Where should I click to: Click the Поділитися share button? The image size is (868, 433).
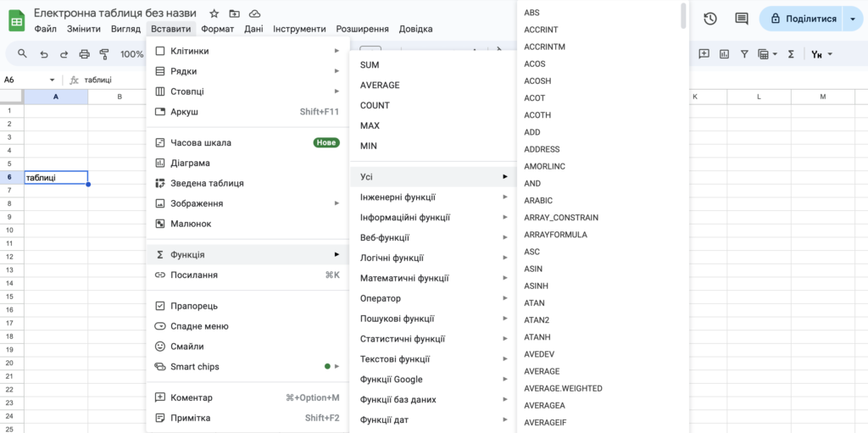[800, 19]
